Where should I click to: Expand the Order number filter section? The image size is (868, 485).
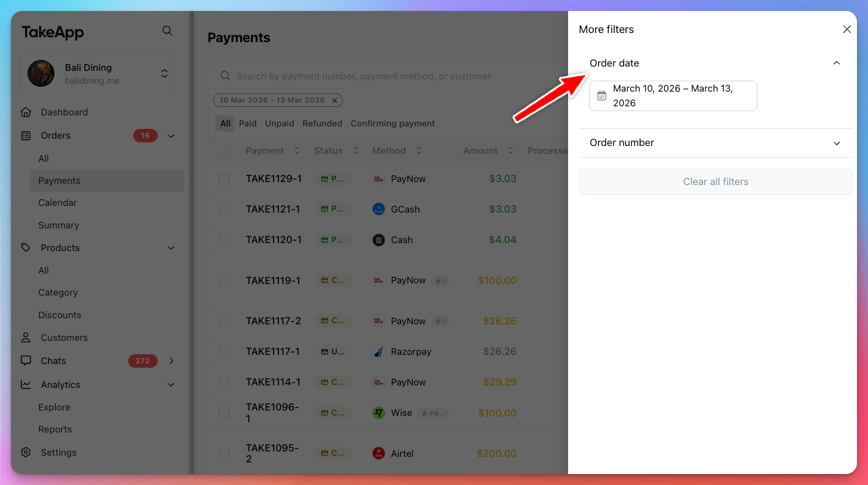point(836,143)
